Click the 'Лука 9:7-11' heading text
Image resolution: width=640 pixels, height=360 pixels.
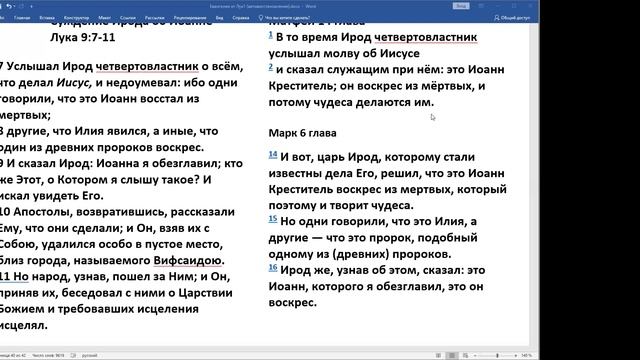pyautogui.click(x=83, y=38)
